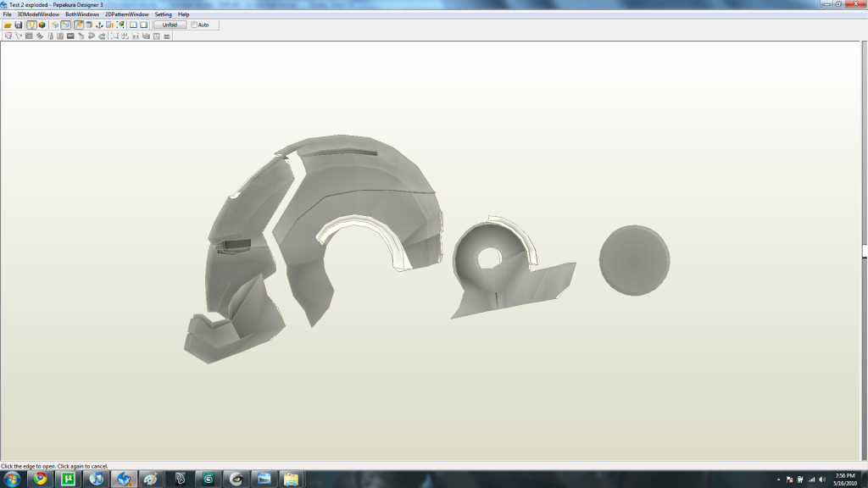Open the 2DPatternWindow menu
This screenshot has height=488, width=868.
(x=127, y=14)
